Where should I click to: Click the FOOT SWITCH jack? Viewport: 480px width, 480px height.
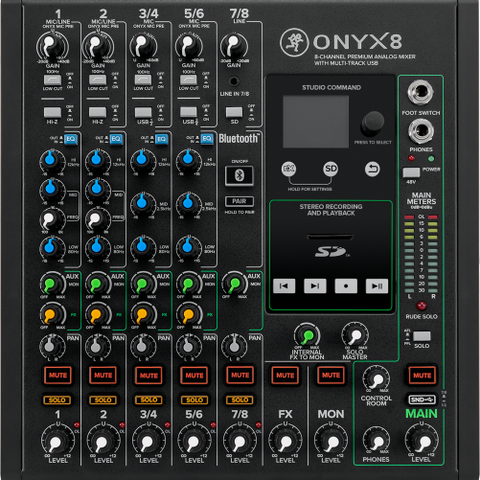click(x=421, y=92)
